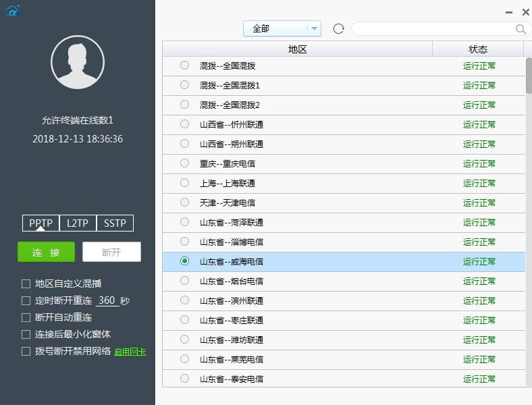Click the 地区 column header
The height and width of the screenshot is (405, 532).
[297, 49]
